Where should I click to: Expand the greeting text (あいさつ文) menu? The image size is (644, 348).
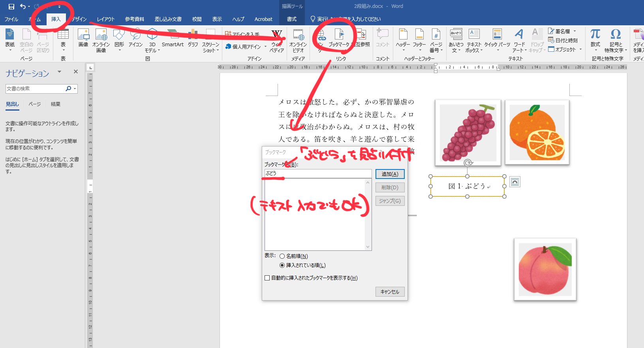[456, 40]
